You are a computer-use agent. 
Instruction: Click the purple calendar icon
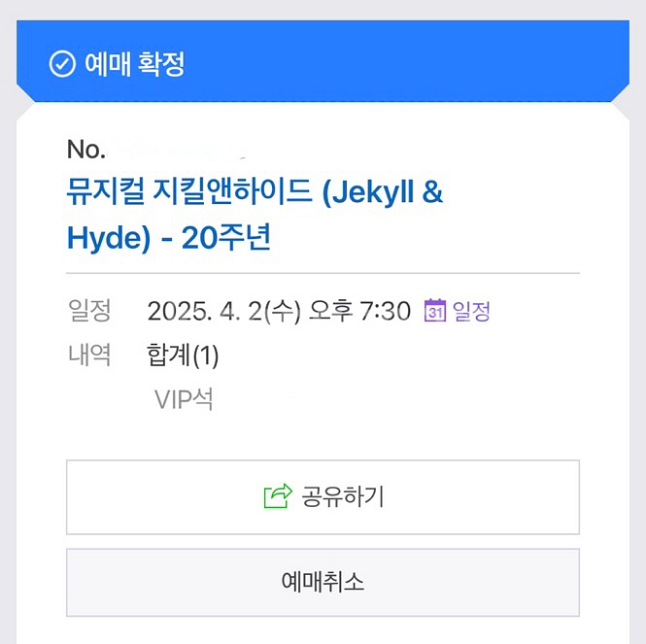pyautogui.click(x=435, y=310)
